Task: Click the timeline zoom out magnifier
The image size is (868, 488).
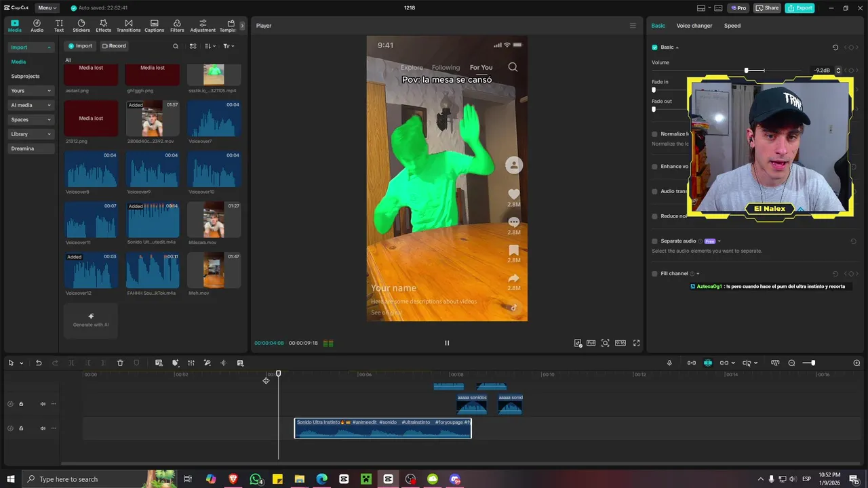Action: coord(791,363)
